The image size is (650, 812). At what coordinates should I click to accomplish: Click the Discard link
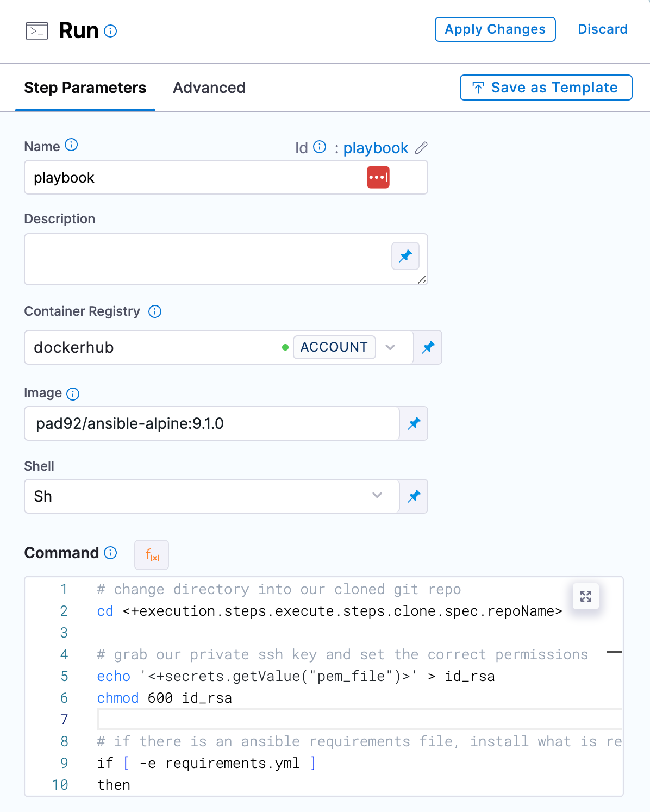coord(603,29)
